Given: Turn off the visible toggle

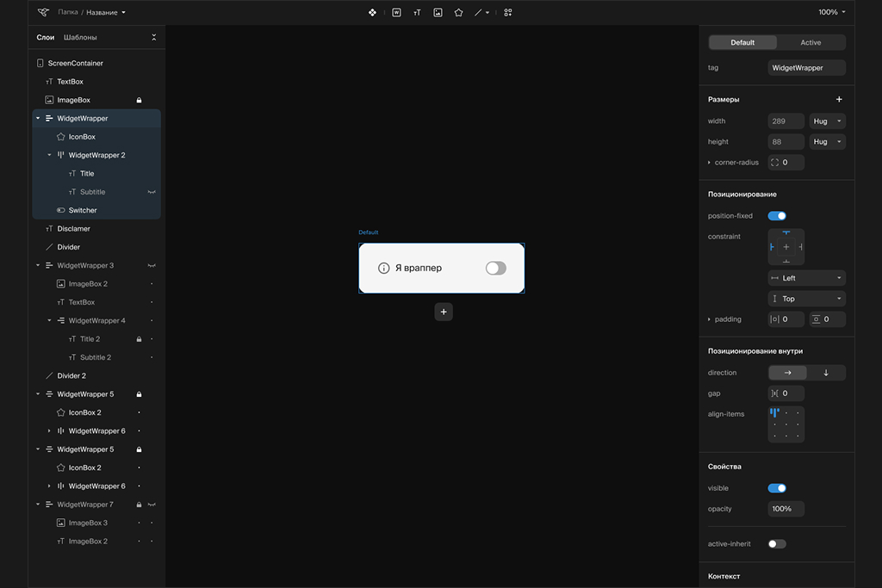Looking at the screenshot, I should point(777,488).
